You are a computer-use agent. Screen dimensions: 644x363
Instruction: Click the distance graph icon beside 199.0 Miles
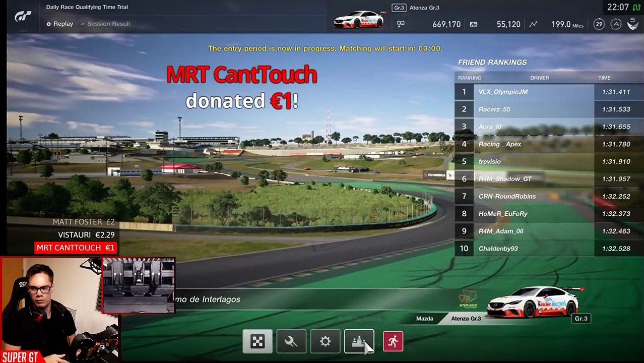coord(533,24)
